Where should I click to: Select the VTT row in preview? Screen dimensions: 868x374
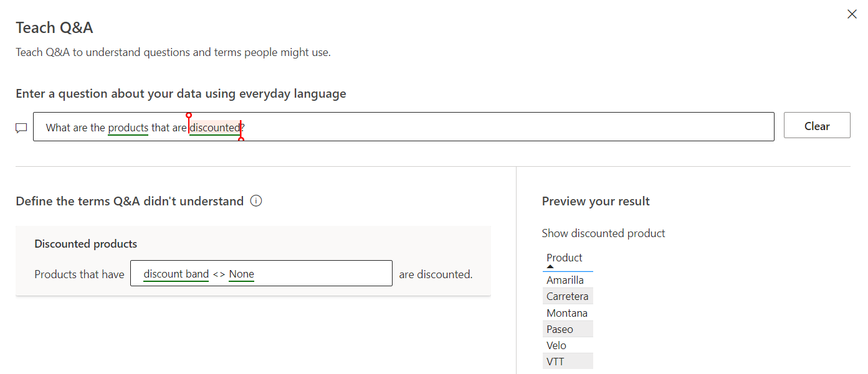click(x=568, y=362)
